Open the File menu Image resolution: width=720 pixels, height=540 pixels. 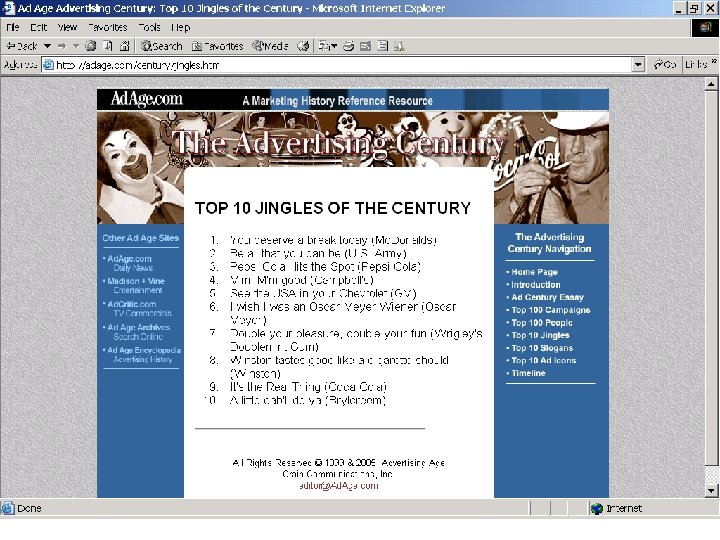[12, 28]
